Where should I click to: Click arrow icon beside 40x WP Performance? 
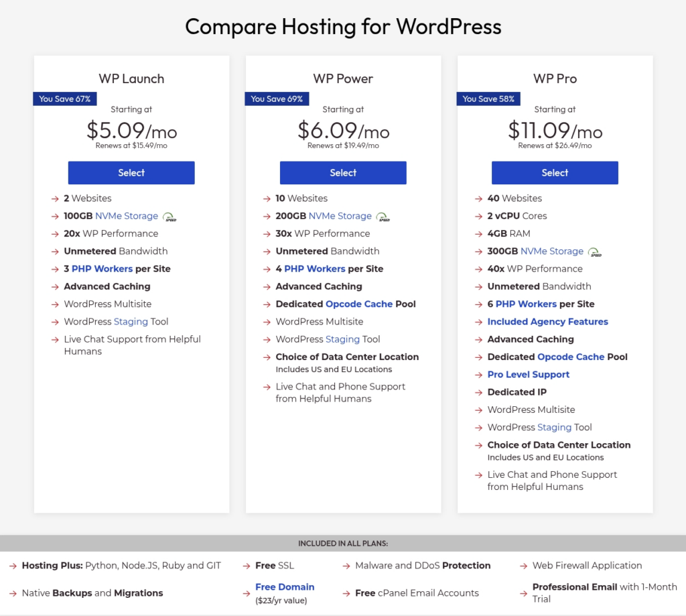[x=478, y=269]
